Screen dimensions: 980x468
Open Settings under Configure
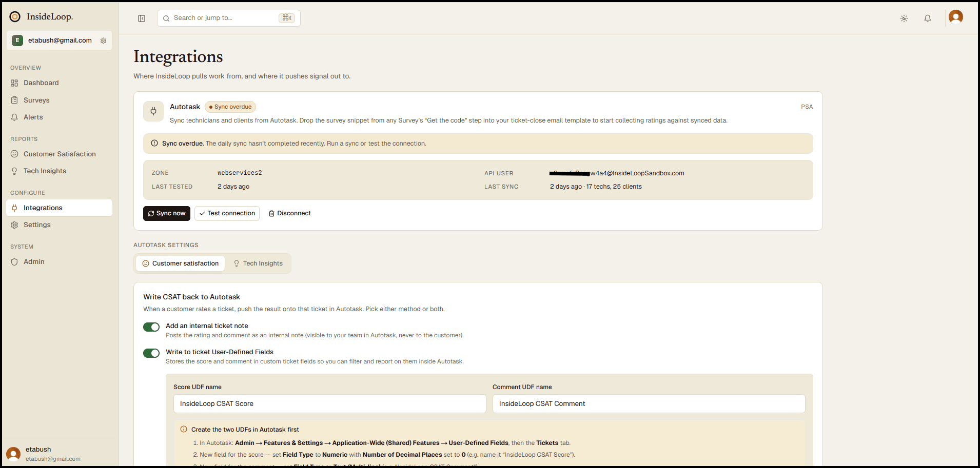(x=59, y=225)
